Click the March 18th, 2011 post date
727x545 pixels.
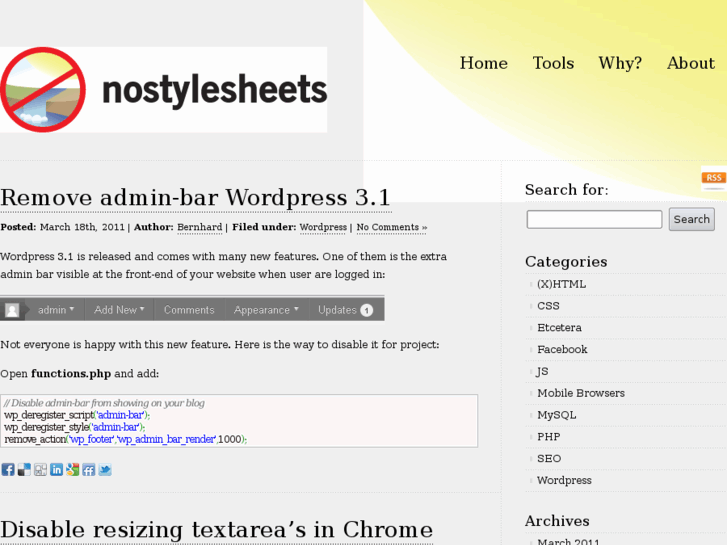83,227
